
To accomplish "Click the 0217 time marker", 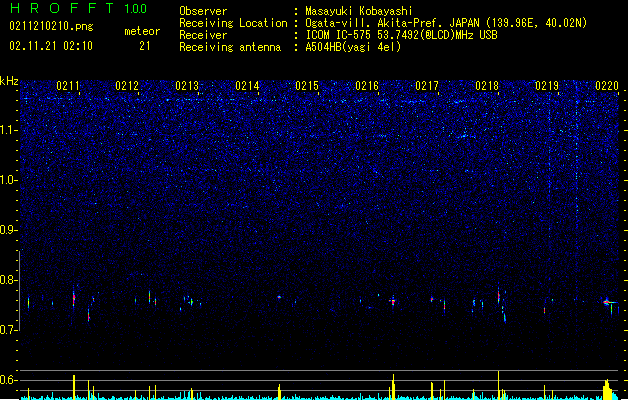I will coord(427,86).
